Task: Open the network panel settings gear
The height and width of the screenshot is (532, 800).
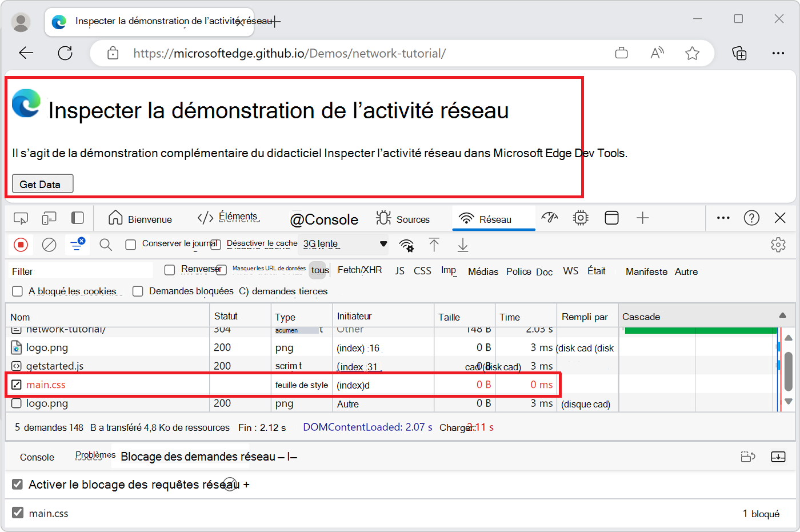Action: click(x=778, y=245)
